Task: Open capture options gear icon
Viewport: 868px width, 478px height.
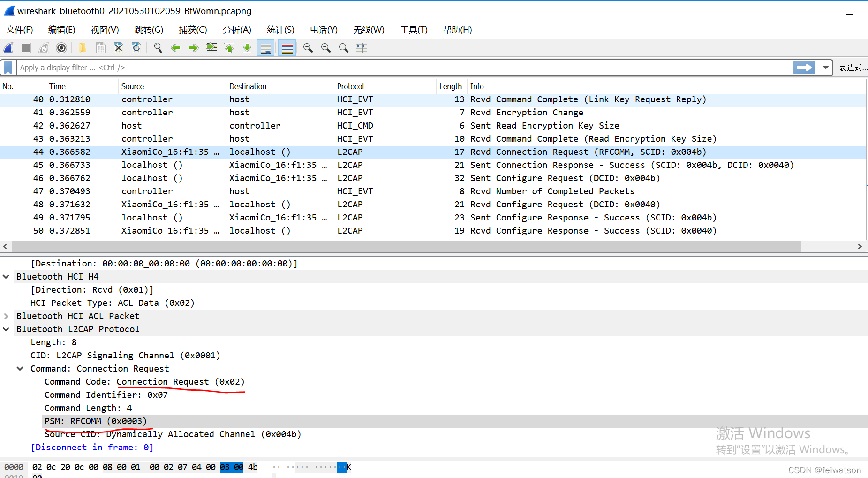Action: [61, 48]
